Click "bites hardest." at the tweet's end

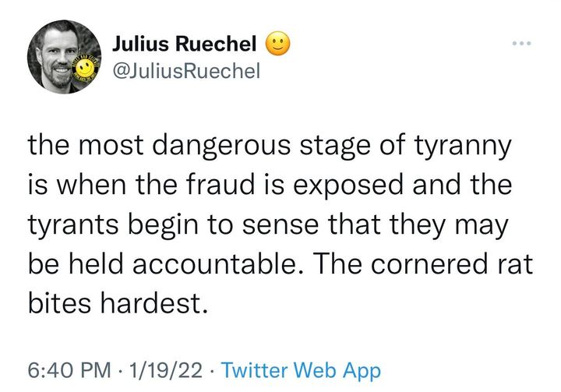pyautogui.click(x=118, y=301)
